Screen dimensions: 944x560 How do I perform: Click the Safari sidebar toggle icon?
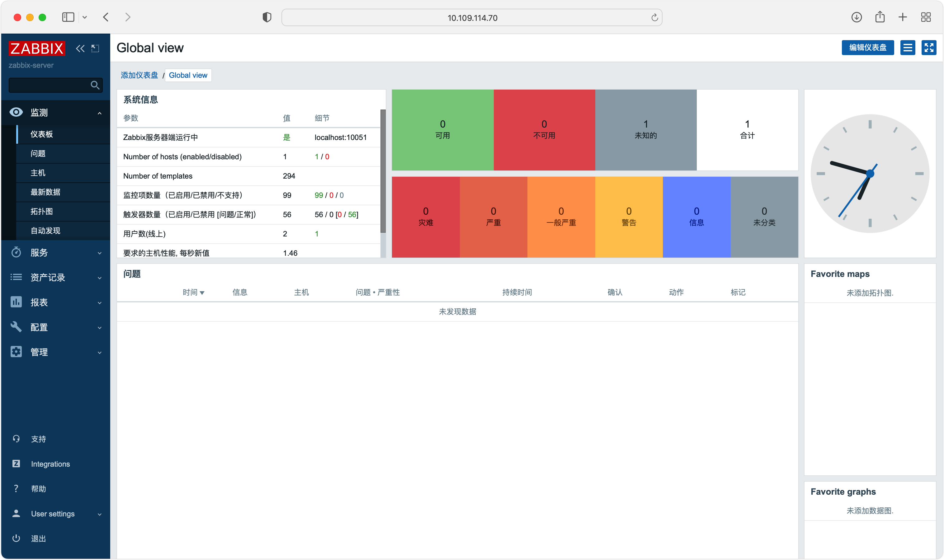pos(68,17)
